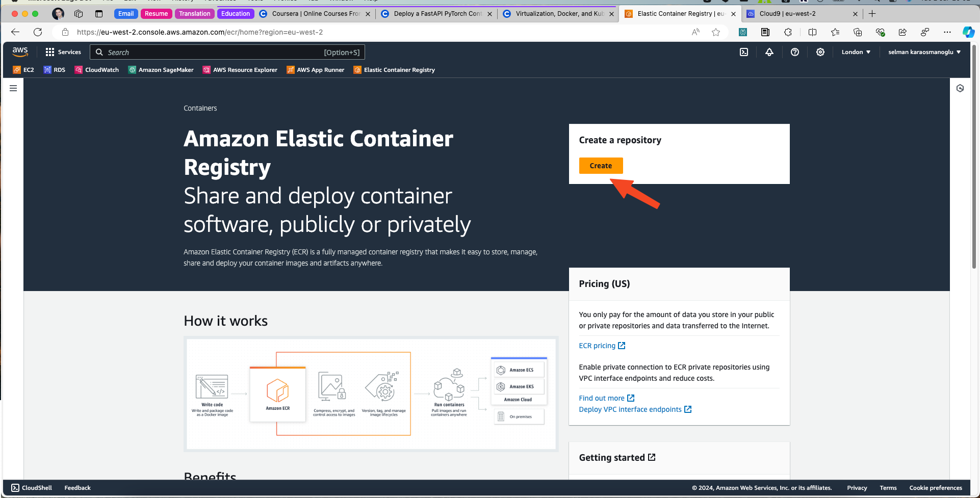980x498 pixels.
Task: Open read aloud icon in address bar
Action: [x=695, y=32]
